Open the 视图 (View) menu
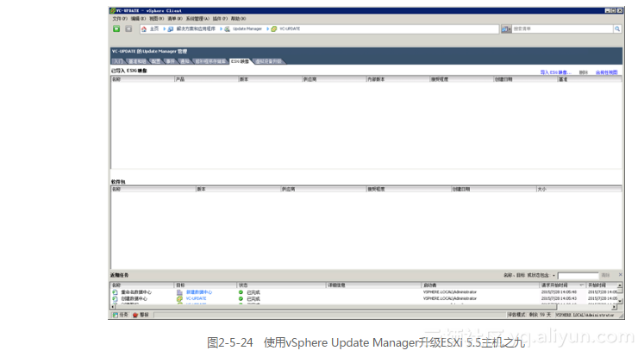 point(157,18)
